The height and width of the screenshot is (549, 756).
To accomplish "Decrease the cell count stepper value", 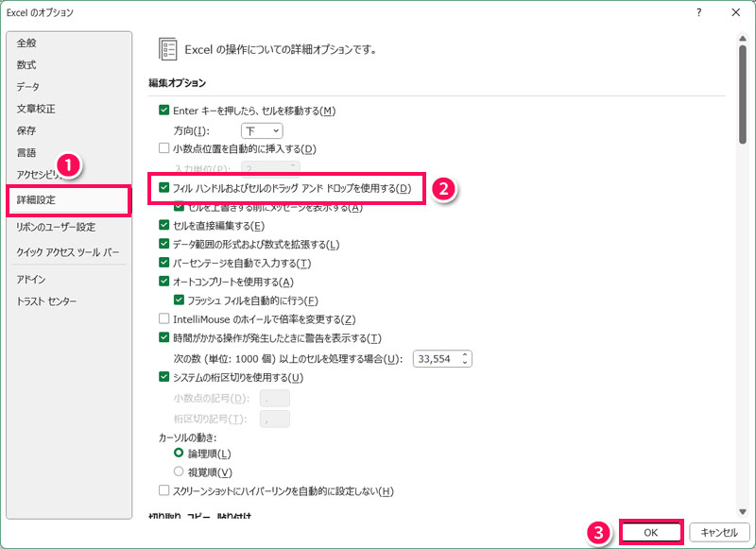I will tap(465, 362).
